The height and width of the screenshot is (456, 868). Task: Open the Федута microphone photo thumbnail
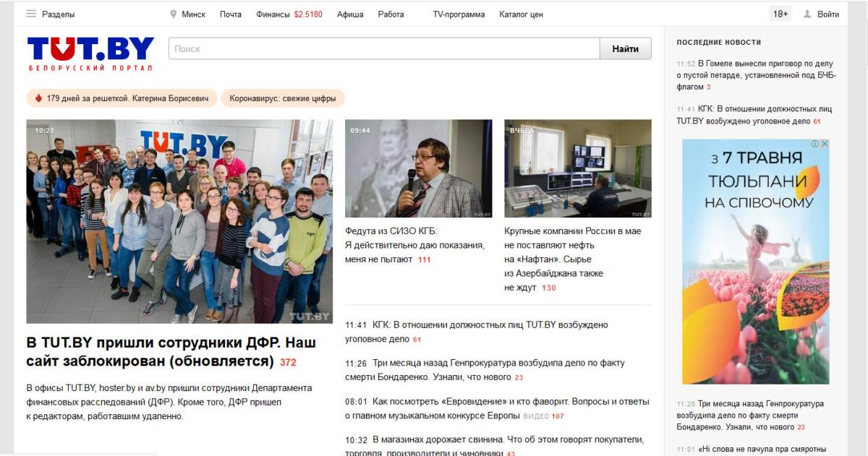tap(418, 168)
